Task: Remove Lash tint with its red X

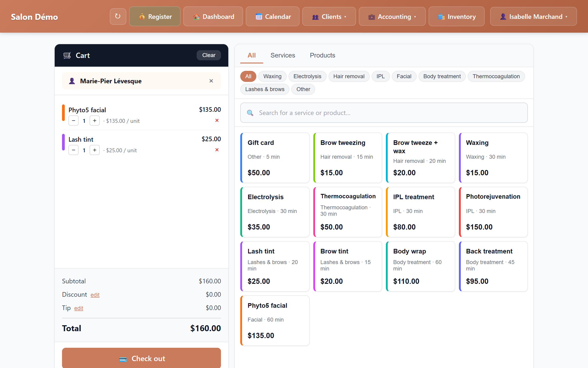Action: tap(217, 150)
